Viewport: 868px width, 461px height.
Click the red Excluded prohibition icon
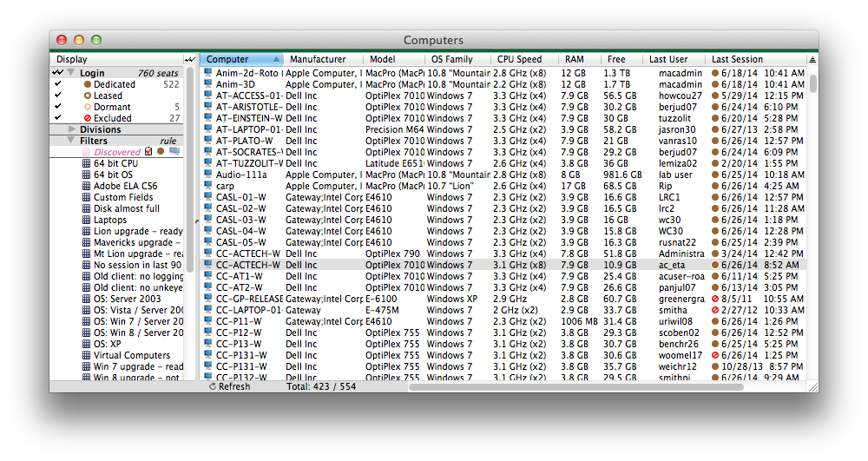(x=88, y=118)
